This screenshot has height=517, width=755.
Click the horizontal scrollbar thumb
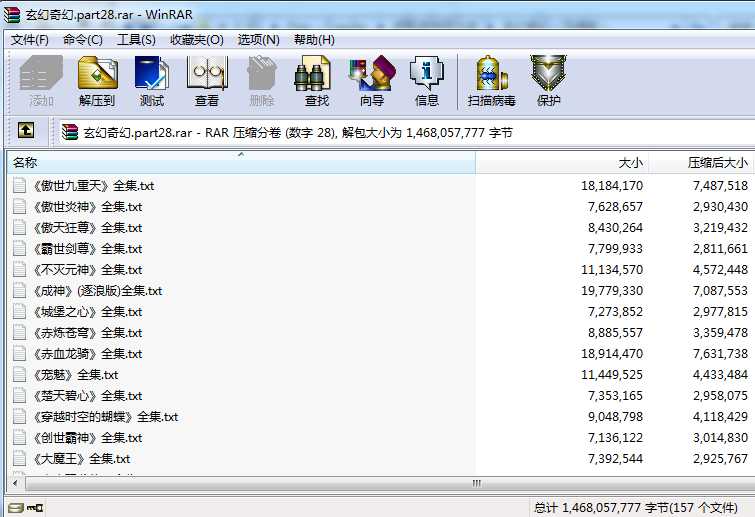pyautogui.click(x=477, y=483)
